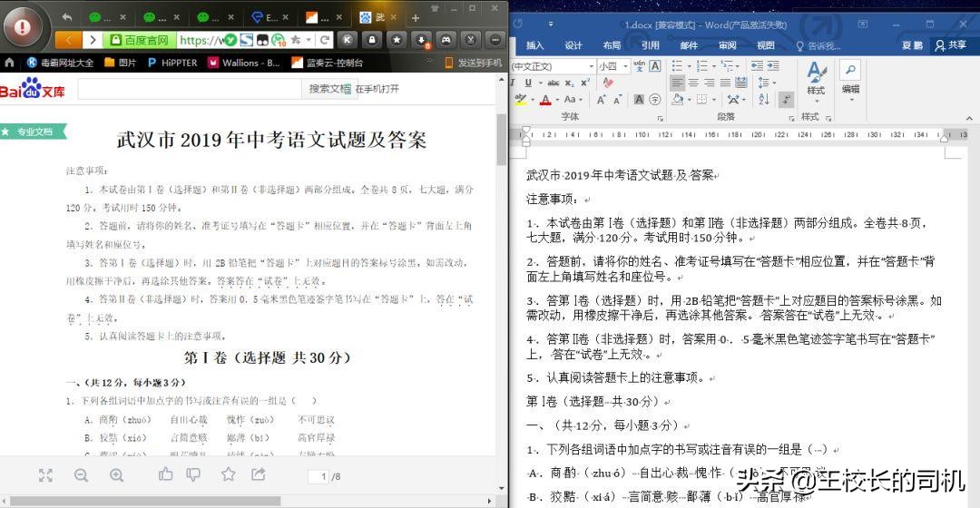Sort paragraphs with A-Z icon

(x=764, y=100)
